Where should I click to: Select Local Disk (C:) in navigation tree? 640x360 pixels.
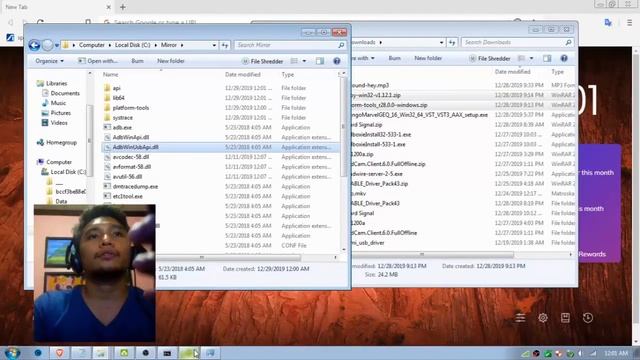click(x=68, y=172)
